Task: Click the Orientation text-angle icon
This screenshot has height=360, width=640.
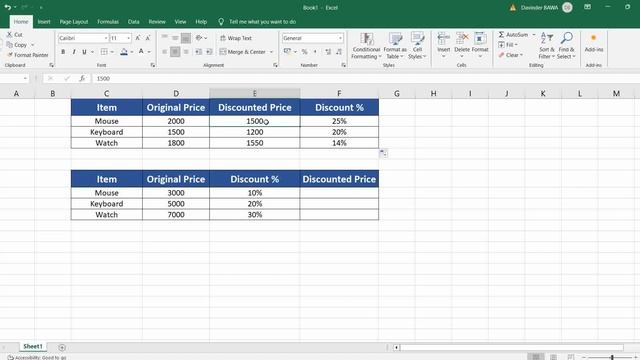Action: [199, 38]
